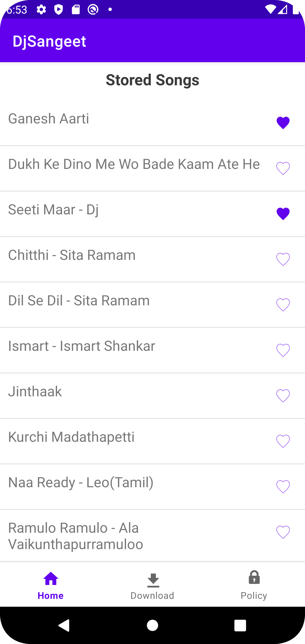Tap heart icon beside Ismart Shankar
Image resolution: width=305 pixels, height=644 pixels.
283,350
